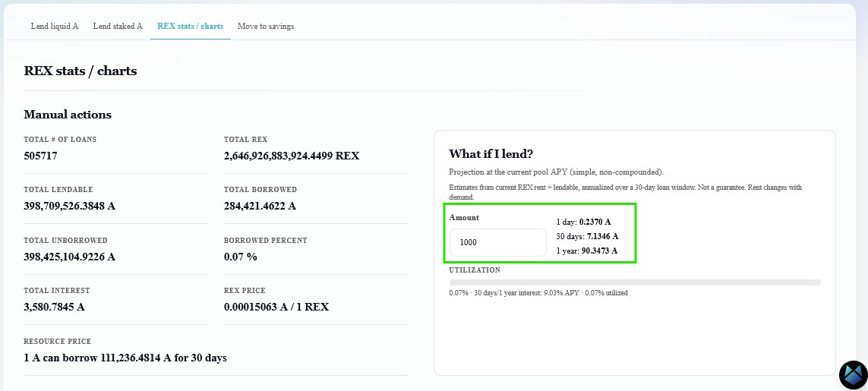868x391 pixels.
Task: Click the Amount field label
Action: [x=464, y=218]
